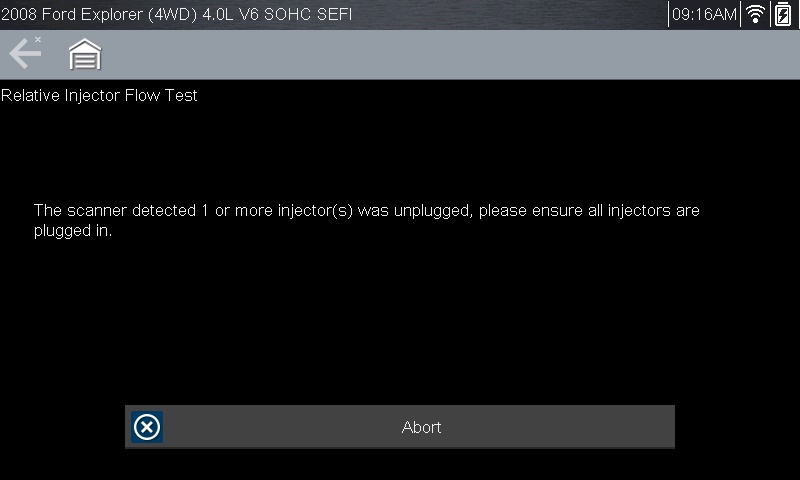Tap the word "injector(s)" in the warning

[316, 211]
